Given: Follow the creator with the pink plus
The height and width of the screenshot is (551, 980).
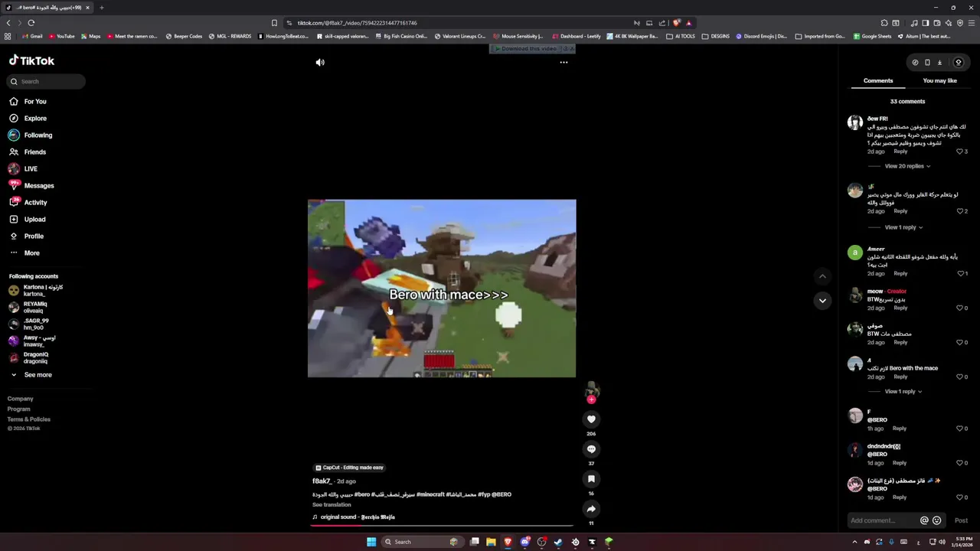Looking at the screenshot, I should (x=591, y=399).
